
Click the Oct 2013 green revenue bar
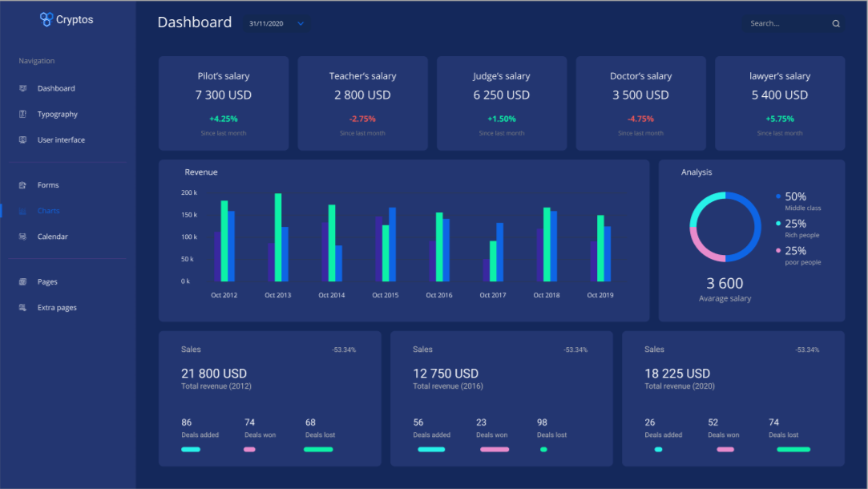pyautogui.click(x=278, y=237)
